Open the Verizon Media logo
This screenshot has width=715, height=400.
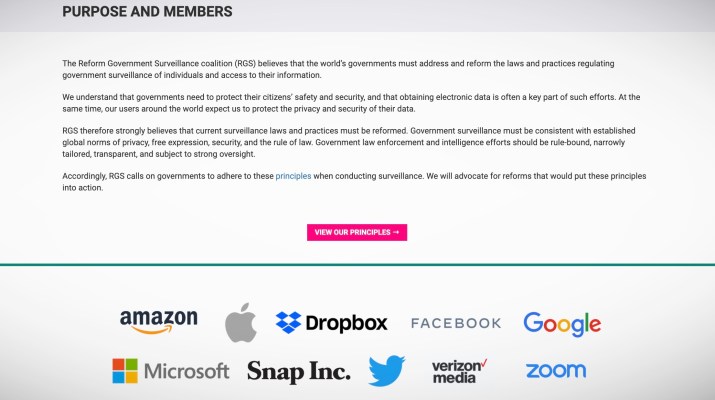(459, 371)
